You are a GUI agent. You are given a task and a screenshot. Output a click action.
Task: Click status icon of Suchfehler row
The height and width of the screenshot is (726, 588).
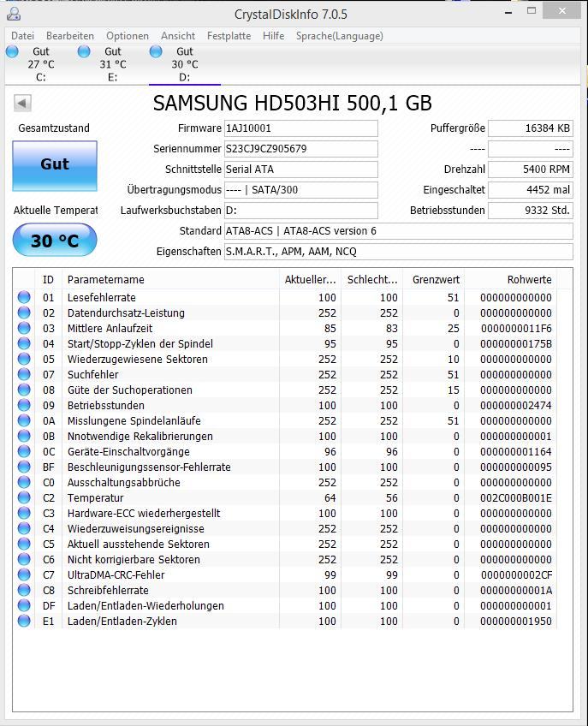click(24, 374)
